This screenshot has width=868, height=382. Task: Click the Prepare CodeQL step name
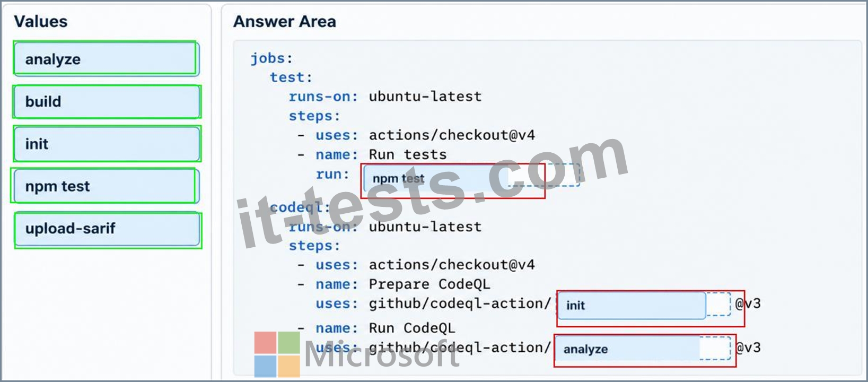pyautogui.click(x=429, y=284)
